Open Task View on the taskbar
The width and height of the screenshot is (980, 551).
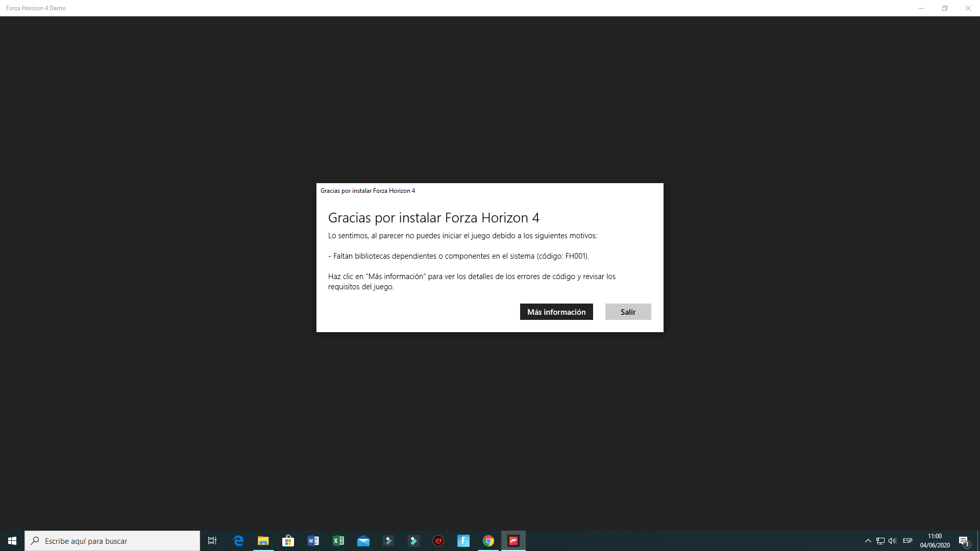click(x=212, y=541)
